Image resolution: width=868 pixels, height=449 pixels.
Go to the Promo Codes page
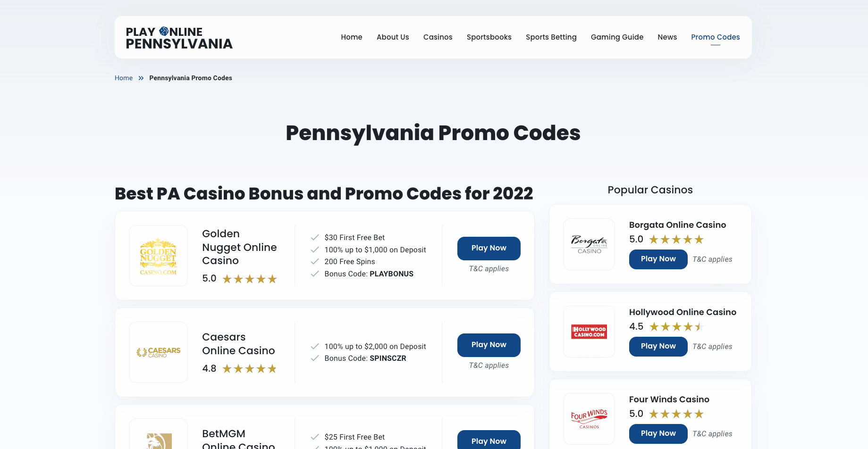716,37
